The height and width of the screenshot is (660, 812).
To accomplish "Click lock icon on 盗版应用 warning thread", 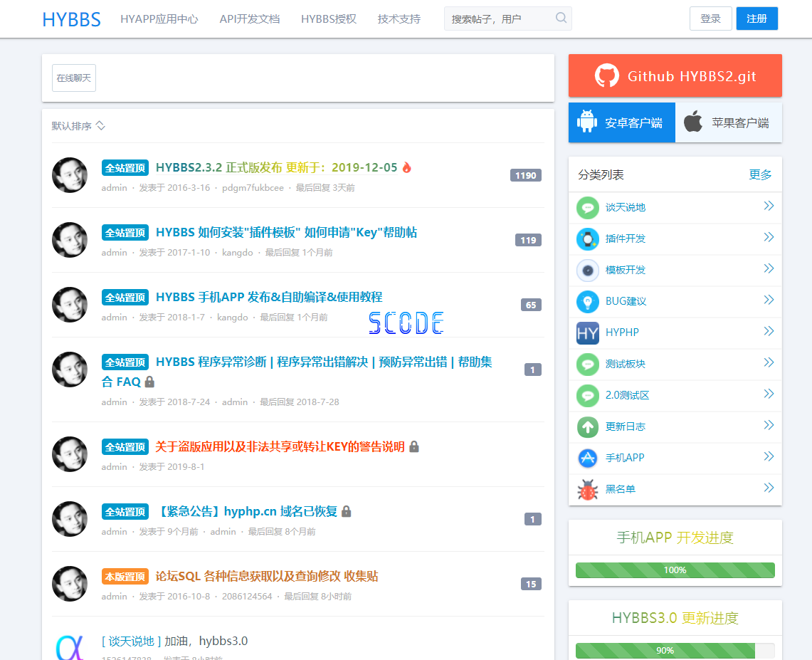I will point(414,446).
